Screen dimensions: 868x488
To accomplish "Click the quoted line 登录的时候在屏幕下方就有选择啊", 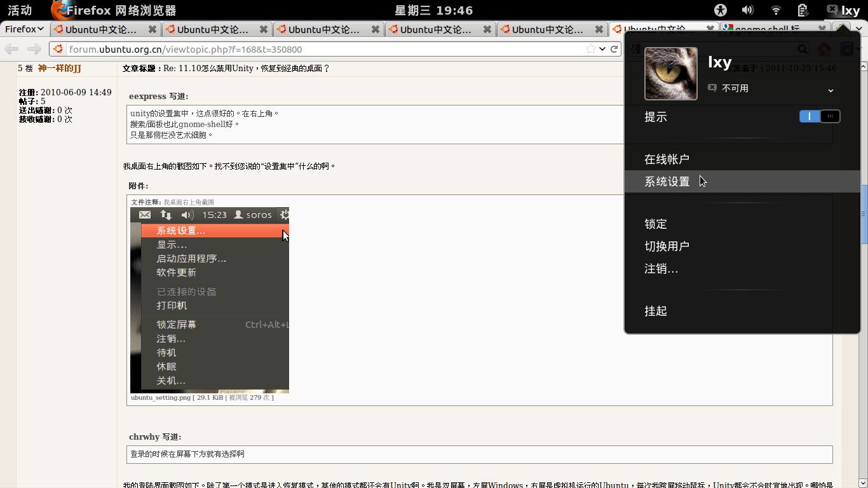I will click(x=187, y=454).
